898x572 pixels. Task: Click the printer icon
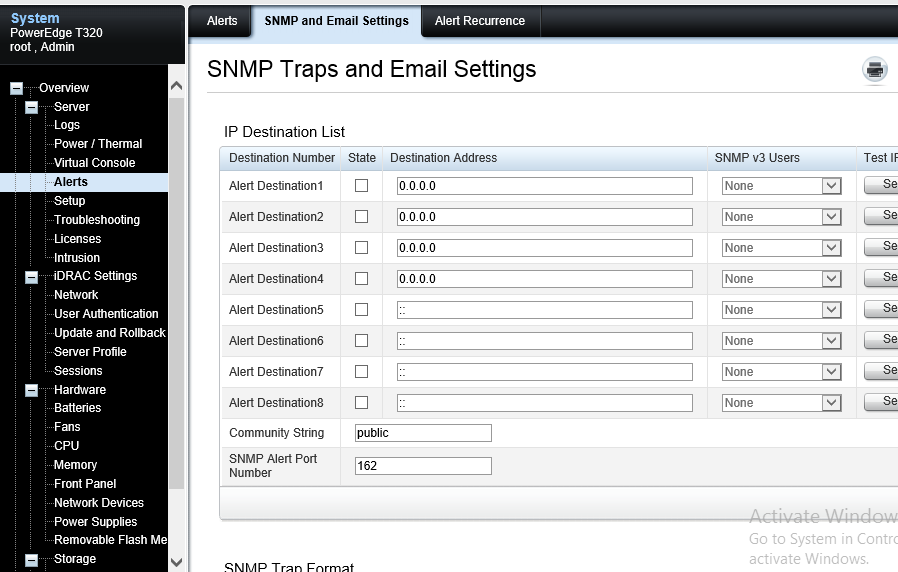[x=875, y=70]
